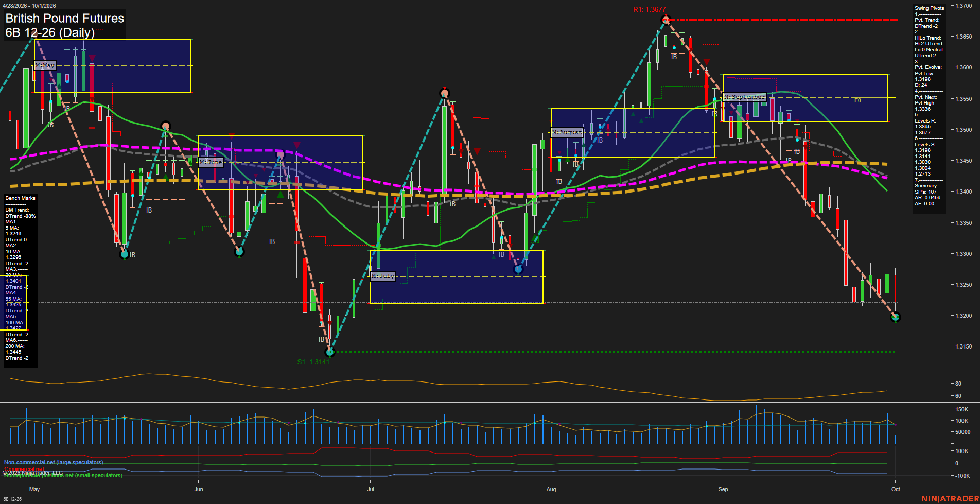Click the NinjaTrader LLC copyright notice
Image resolution: width=980 pixels, height=504 pixels.
[33, 473]
